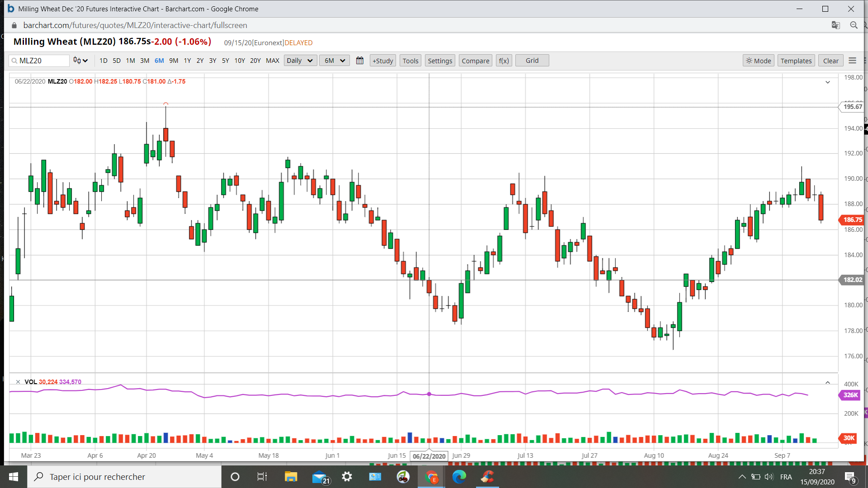868x488 pixels.
Task: Click the f(x) expressions button
Action: (504, 61)
